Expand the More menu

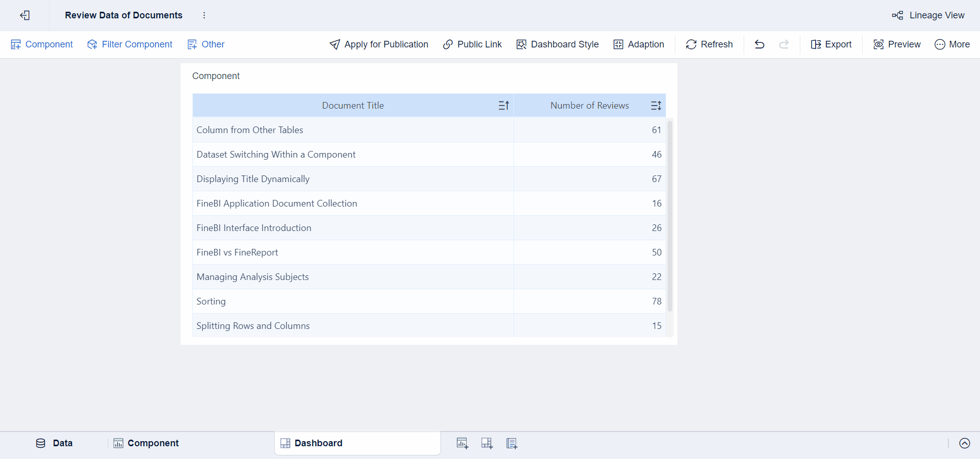952,44
